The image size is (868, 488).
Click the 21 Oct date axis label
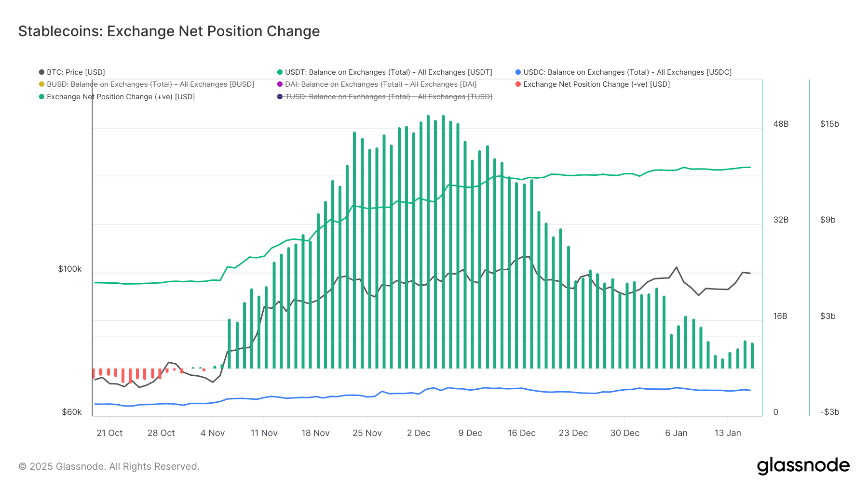point(109,433)
